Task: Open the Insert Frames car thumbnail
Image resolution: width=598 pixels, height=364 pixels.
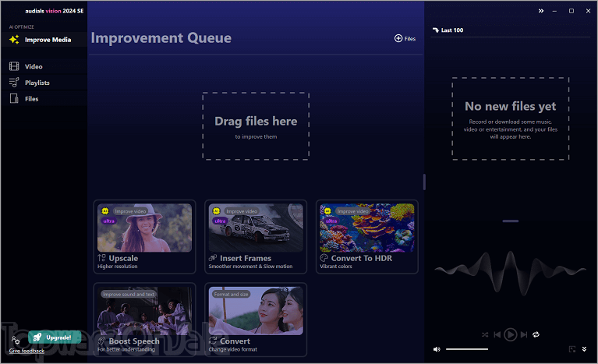Action: point(256,228)
